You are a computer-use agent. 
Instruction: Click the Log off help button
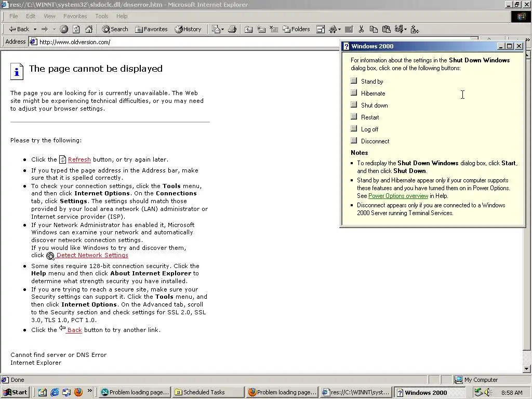[354, 129]
